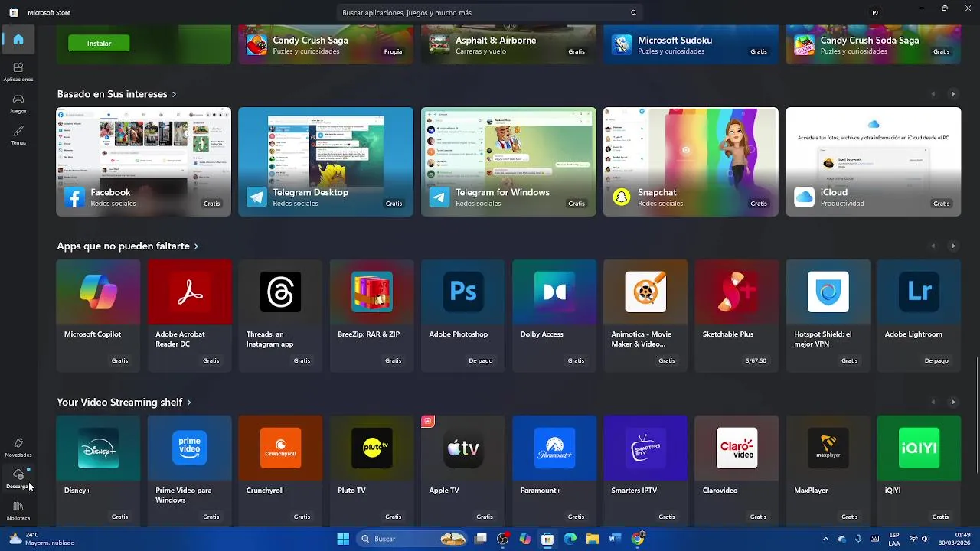Previous arrow for Apps que no pueden faltarte

(x=933, y=246)
